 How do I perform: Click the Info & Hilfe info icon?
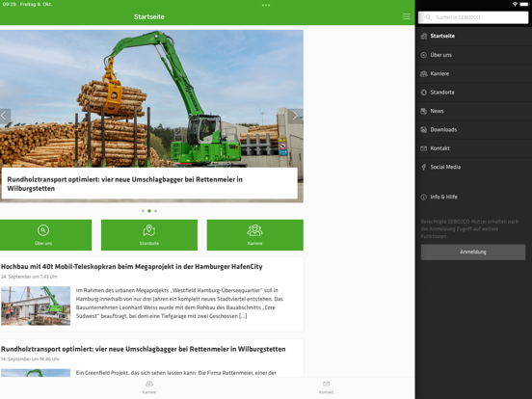tap(423, 197)
